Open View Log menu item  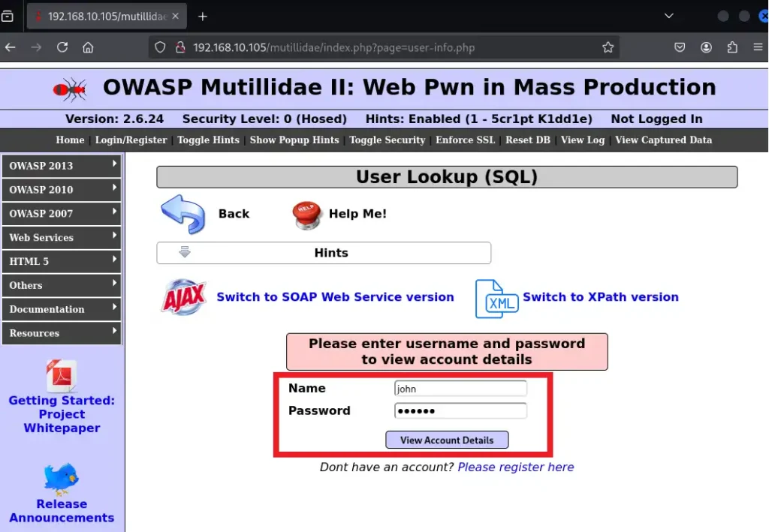click(x=583, y=140)
